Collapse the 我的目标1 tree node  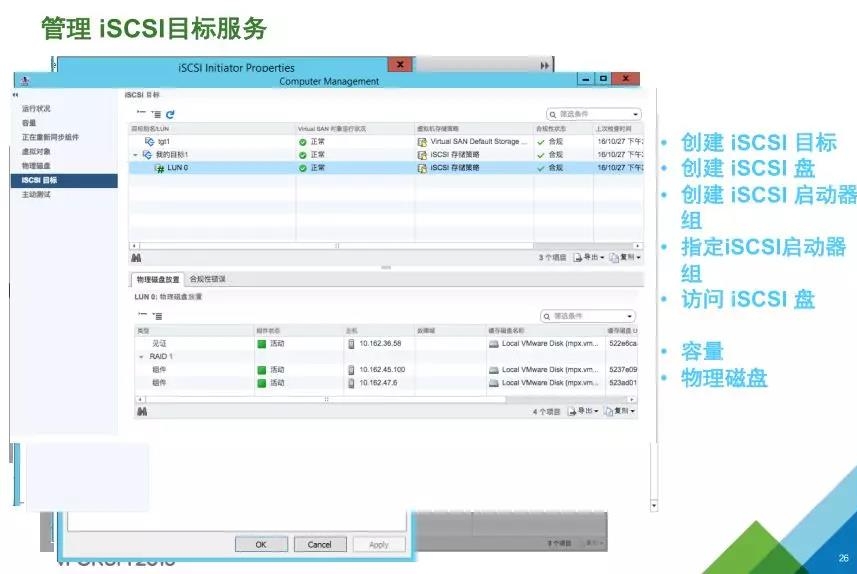point(135,155)
